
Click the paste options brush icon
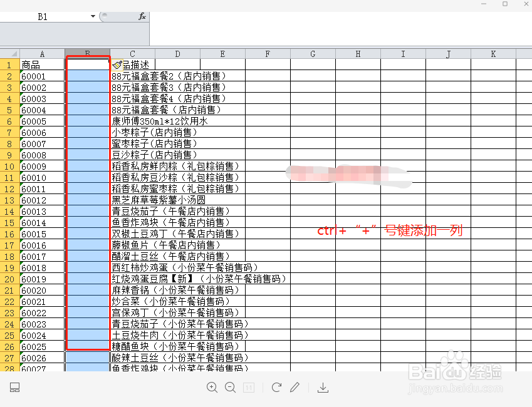coord(117,64)
